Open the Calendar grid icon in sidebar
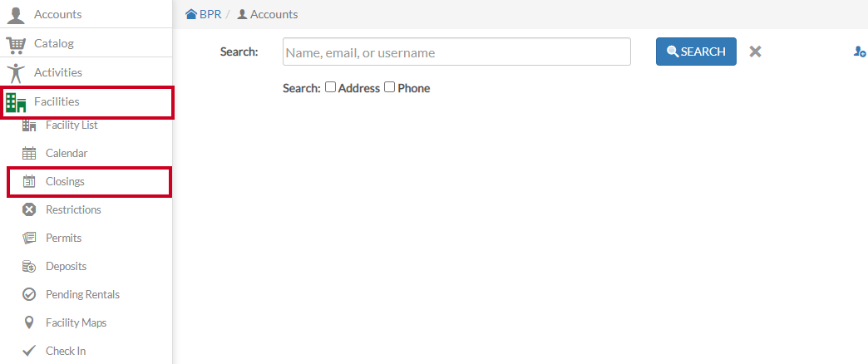 point(29,153)
